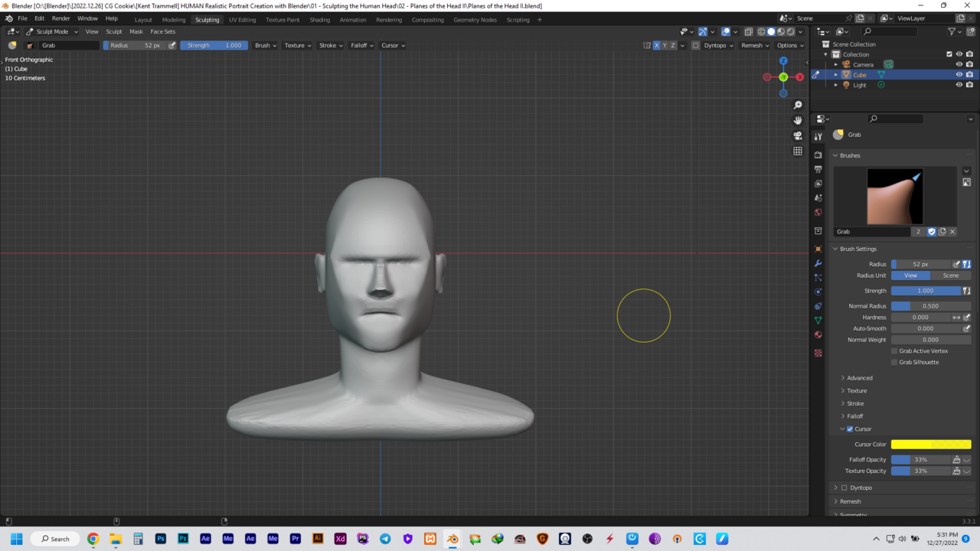
Task: Adjust the Normal Radius slider
Action: (931, 306)
